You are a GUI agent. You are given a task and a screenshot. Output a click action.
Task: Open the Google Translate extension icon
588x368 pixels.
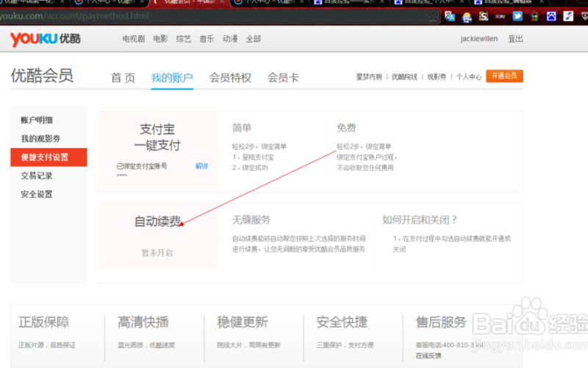click(450, 16)
